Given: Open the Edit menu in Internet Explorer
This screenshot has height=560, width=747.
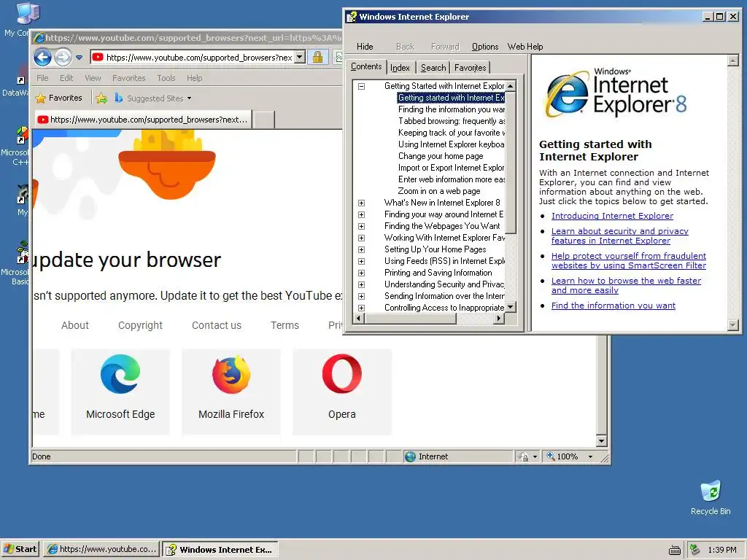Looking at the screenshot, I should tap(66, 78).
